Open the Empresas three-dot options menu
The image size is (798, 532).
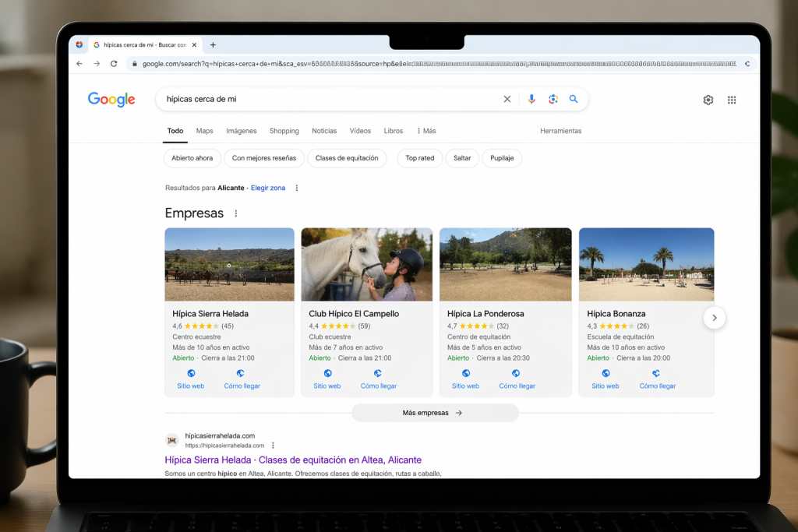[236, 213]
